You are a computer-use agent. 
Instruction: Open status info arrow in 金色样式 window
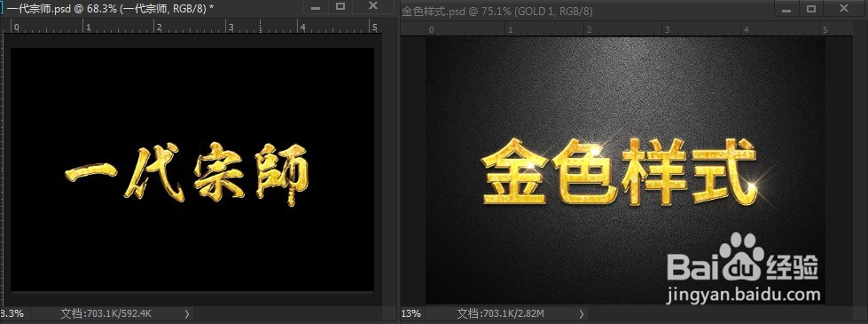point(582,313)
